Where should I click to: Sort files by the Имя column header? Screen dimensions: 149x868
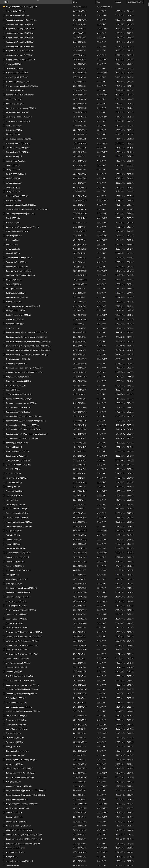[x=36, y=2]
